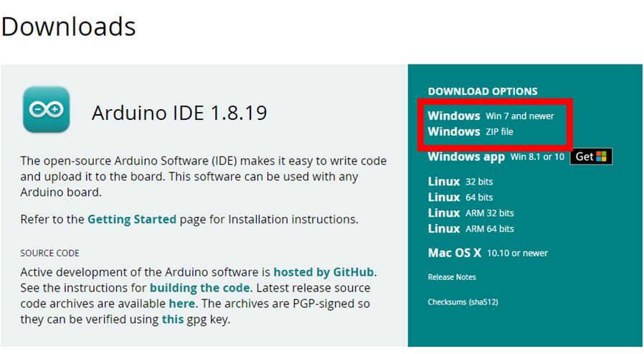Download Linux 32 bits version
Image resolution: width=644 pixels, height=354 pixels.
tap(460, 182)
